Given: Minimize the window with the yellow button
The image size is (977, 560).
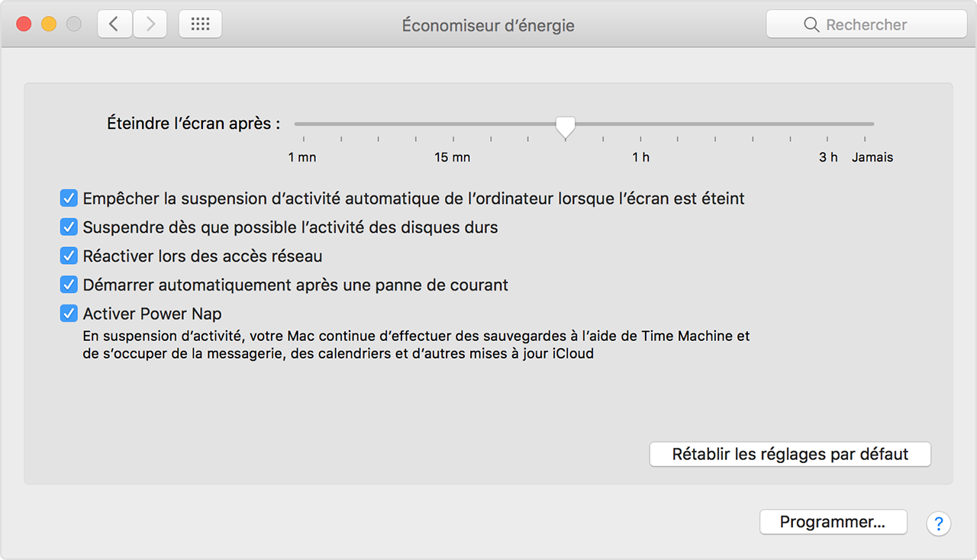Looking at the screenshot, I should (x=49, y=24).
